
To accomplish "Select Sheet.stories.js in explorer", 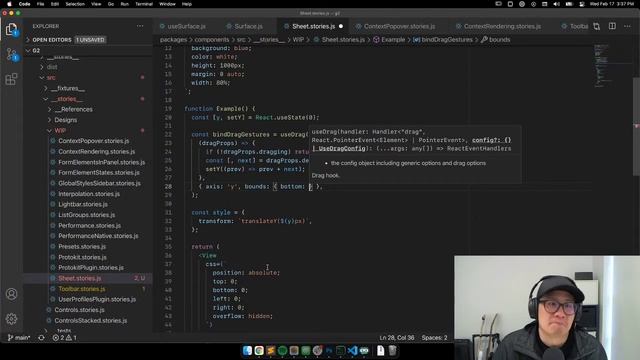I will pyautogui.click(x=87, y=278).
